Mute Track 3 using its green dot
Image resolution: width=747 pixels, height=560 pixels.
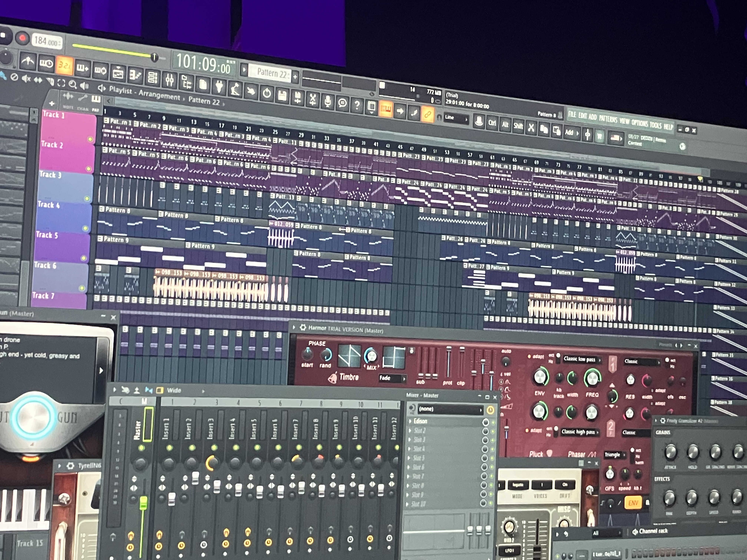coord(87,199)
